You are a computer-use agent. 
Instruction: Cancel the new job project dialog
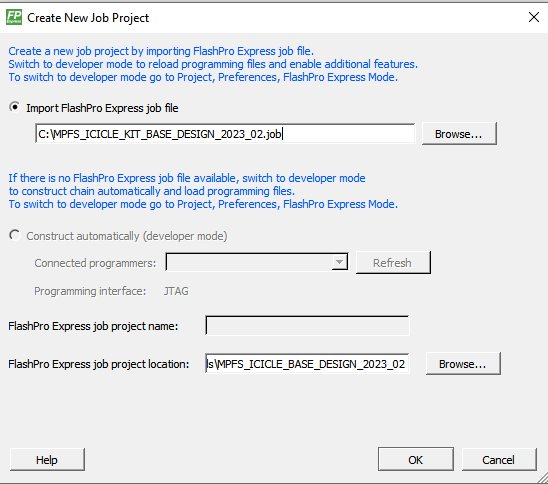click(x=499, y=460)
